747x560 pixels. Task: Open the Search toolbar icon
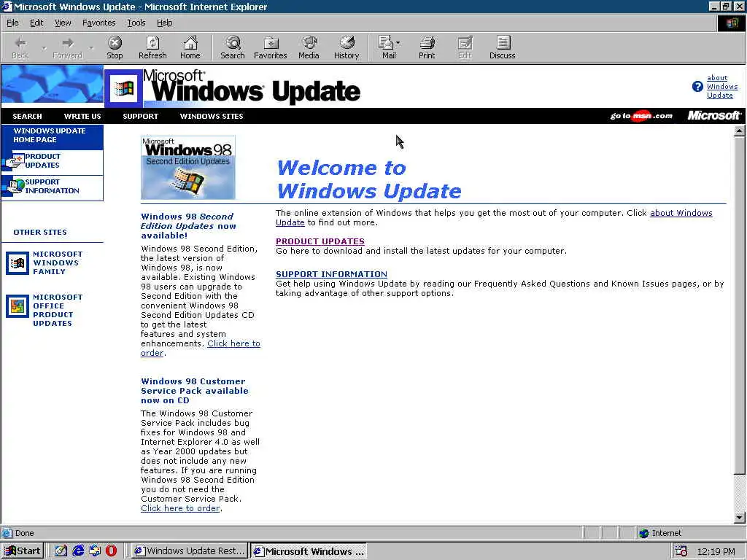(x=233, y=47)
